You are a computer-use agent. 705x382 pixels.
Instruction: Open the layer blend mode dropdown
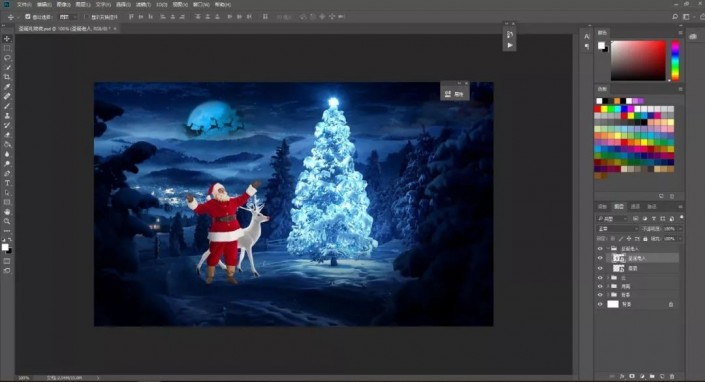coord(617,229)
